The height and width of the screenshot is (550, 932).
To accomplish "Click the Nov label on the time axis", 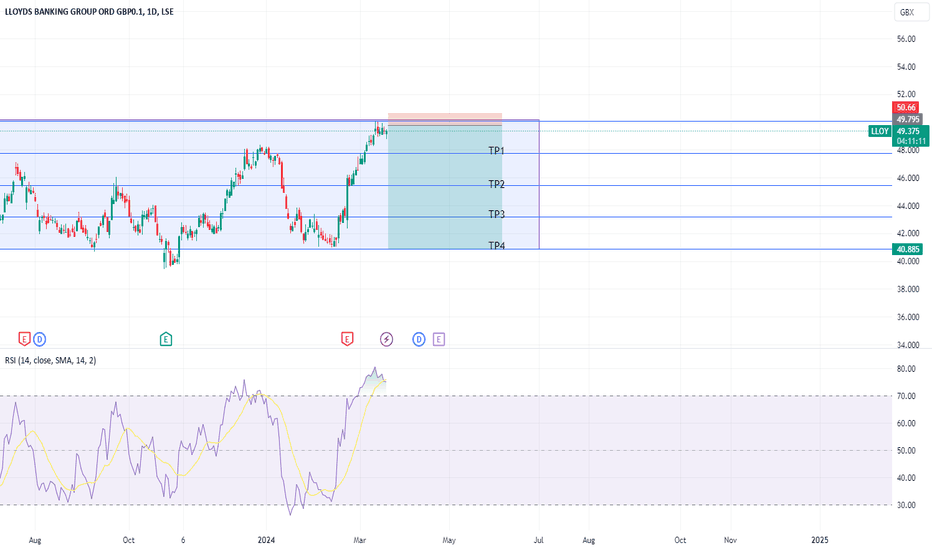I will pyautogui.click(x=730, y=540).
